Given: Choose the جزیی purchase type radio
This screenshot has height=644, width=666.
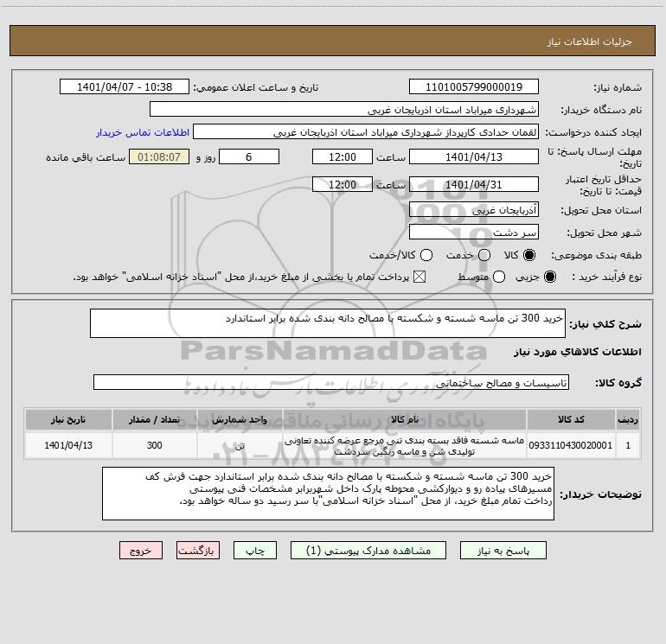Looking at the screenshot, I should click(x=549, y=277).
